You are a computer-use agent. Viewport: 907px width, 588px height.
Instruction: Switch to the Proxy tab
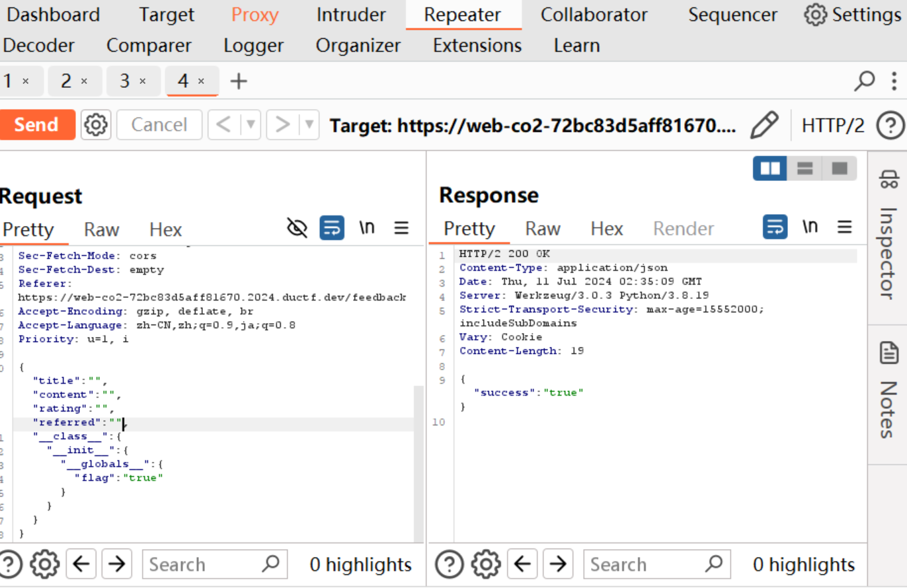[255, 15]
